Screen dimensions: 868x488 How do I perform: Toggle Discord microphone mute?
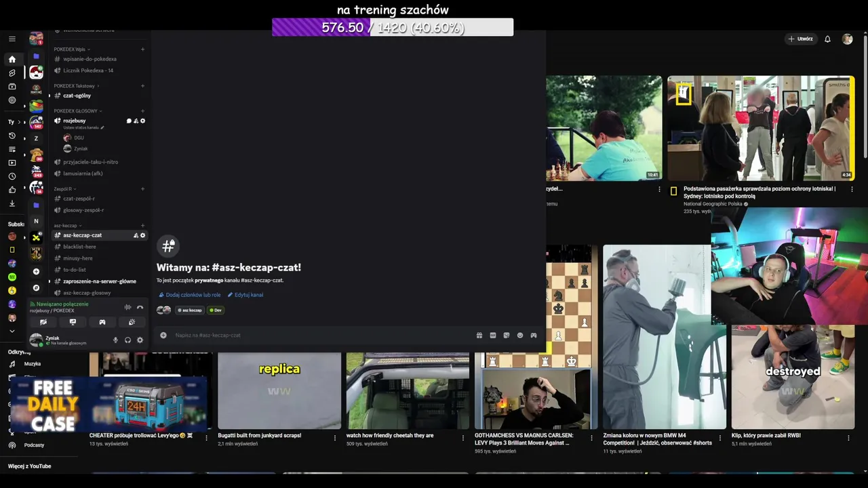115,340
